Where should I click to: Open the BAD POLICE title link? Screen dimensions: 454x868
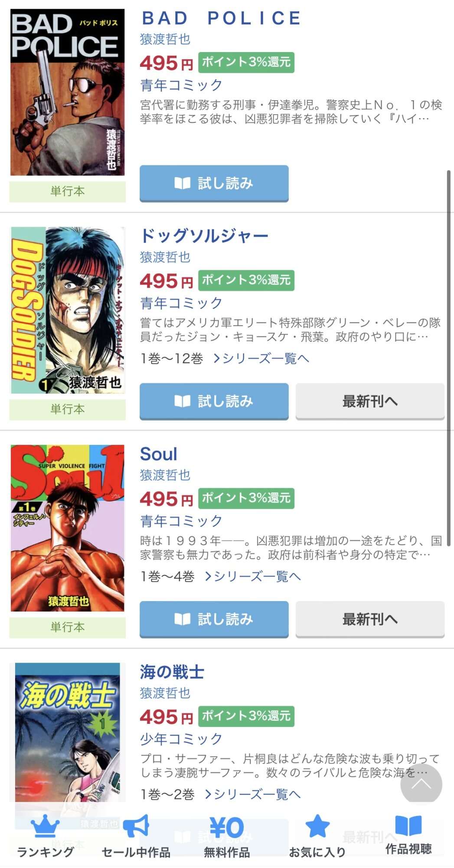tap(221, 18)
